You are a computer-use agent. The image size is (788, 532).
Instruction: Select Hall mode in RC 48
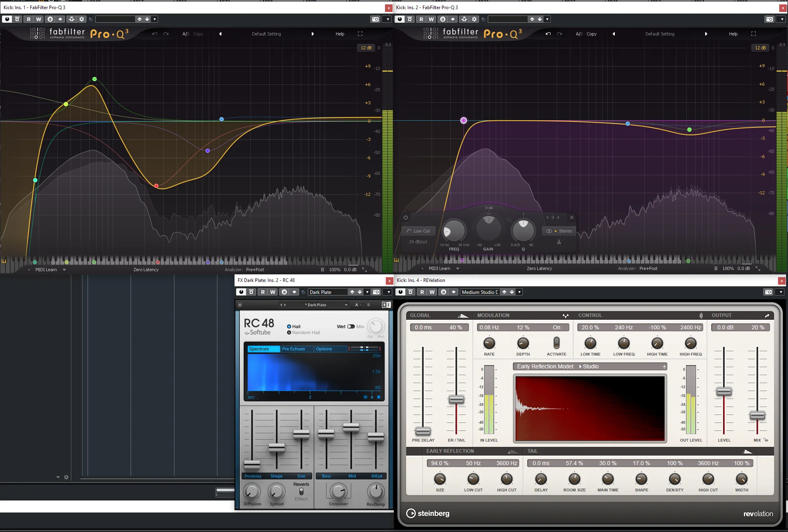(x=294, y=327)
